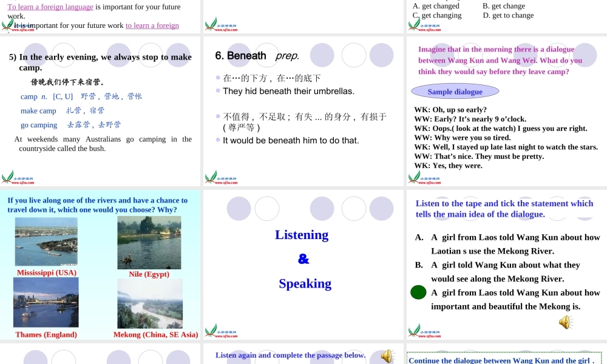Viewport: 607px width, 364px height.
Task: Open the underlined 'to learn a foreign' link
Action: [152, 25]
